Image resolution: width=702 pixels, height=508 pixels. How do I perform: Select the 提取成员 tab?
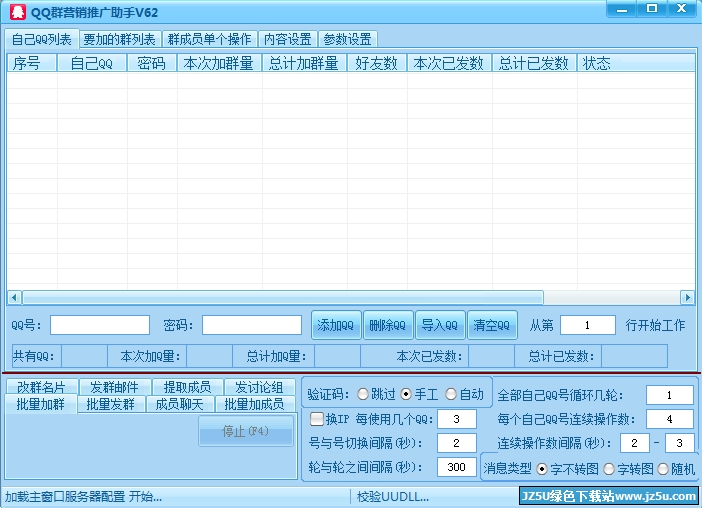187,387
